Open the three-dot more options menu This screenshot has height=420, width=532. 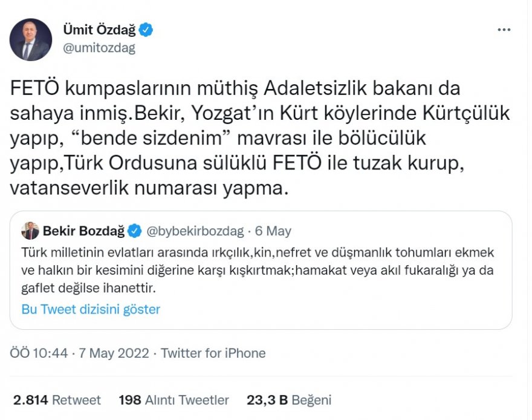503,30
